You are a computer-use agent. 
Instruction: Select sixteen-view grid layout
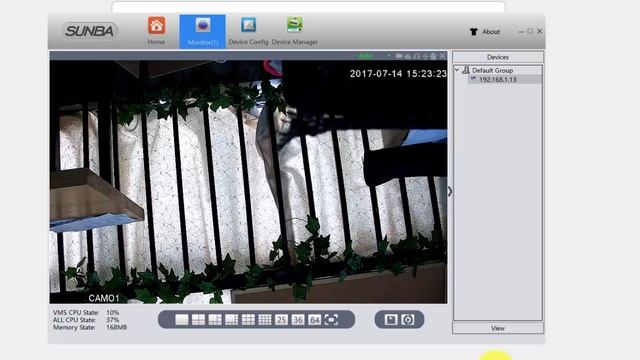coord(264,320)
